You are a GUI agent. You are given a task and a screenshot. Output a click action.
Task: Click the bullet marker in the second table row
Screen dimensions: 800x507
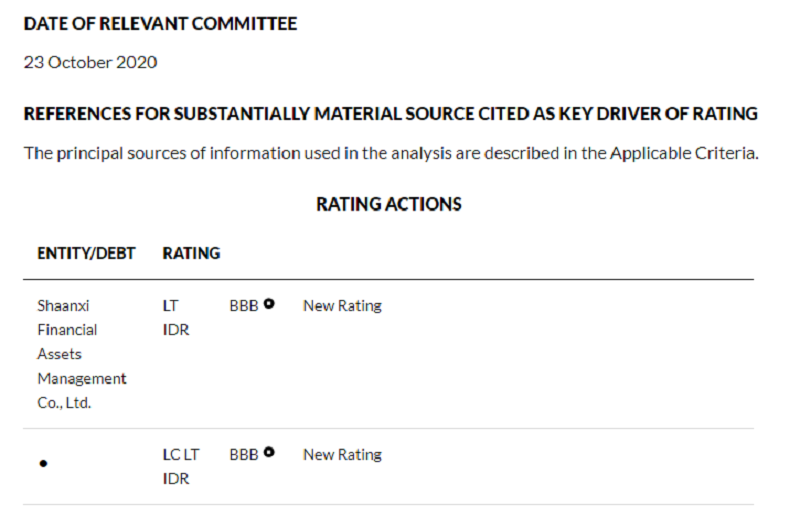tap(43, 465)
